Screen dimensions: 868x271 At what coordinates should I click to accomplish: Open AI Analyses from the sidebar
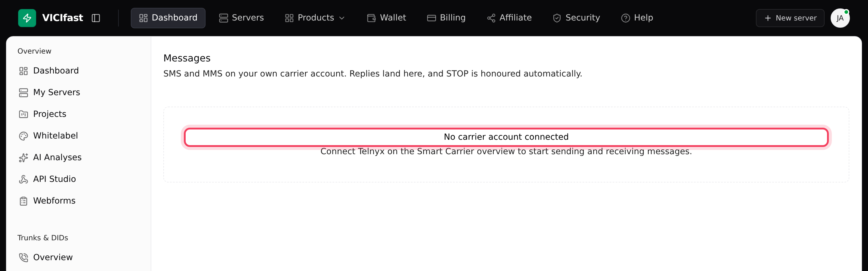pyautogui.click(x=57, y=157)
